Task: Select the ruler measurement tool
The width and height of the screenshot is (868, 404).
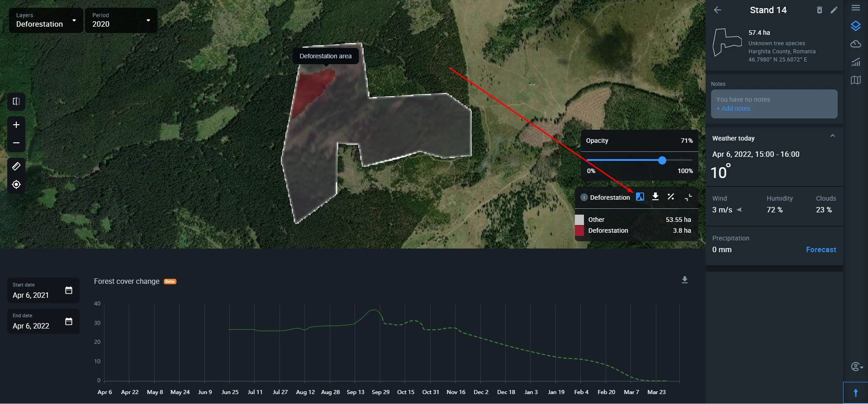Action: coord(16,166)
